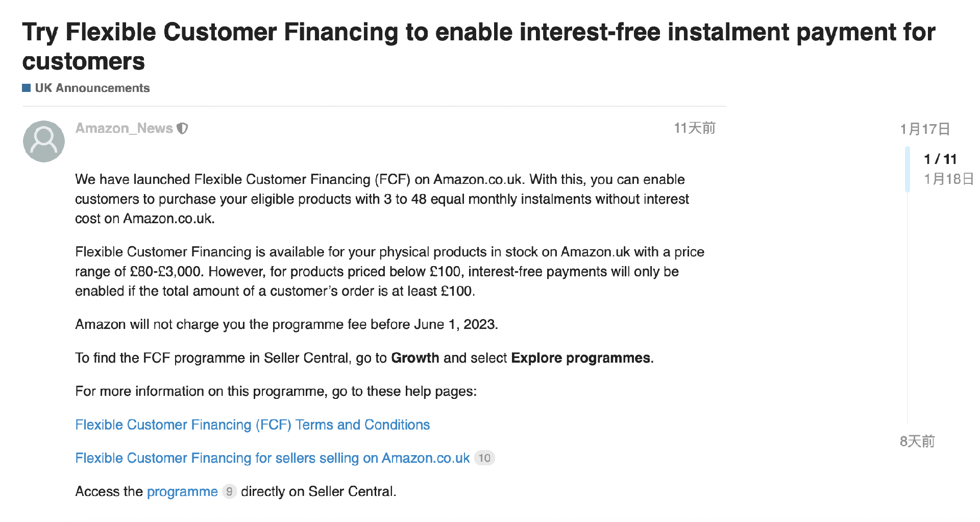Click the blue timeline scroller handle

908,169
